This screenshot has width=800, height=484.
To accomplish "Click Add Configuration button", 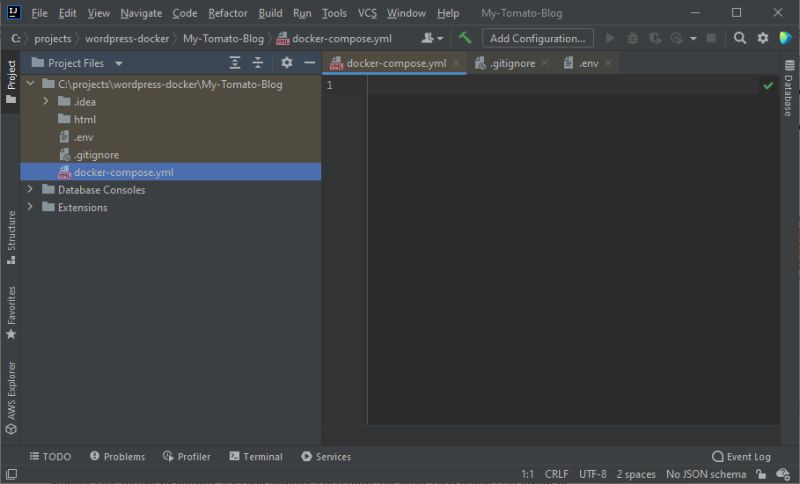I will 538,38.
